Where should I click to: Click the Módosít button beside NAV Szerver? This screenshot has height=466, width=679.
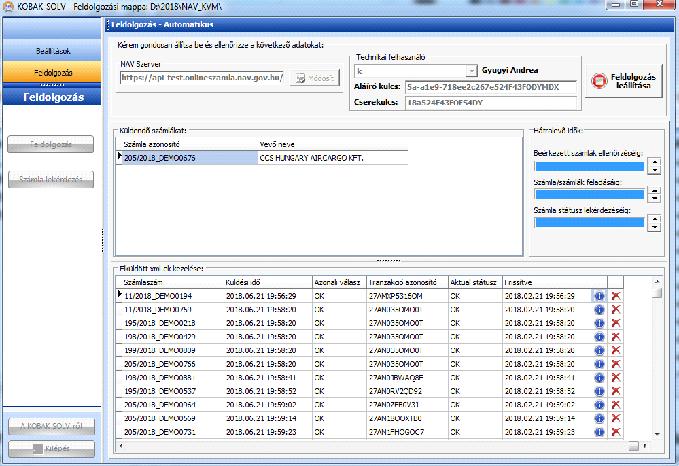point(315,78)
